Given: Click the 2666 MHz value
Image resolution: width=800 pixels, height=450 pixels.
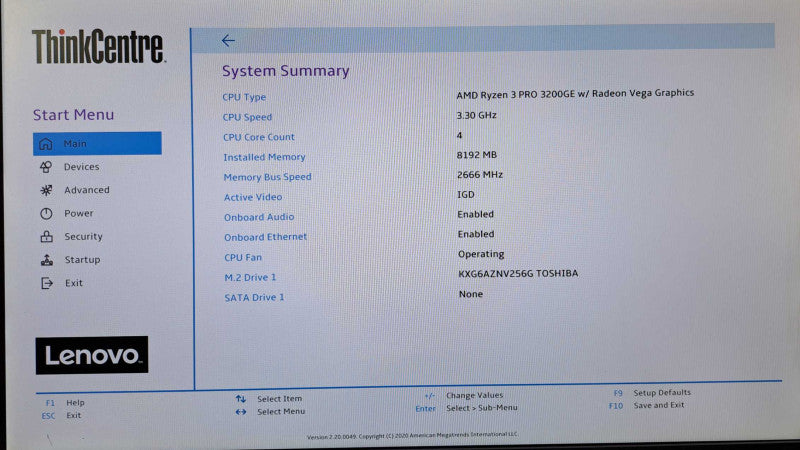Looking at the screenshot, I should [x=480, y=174].
